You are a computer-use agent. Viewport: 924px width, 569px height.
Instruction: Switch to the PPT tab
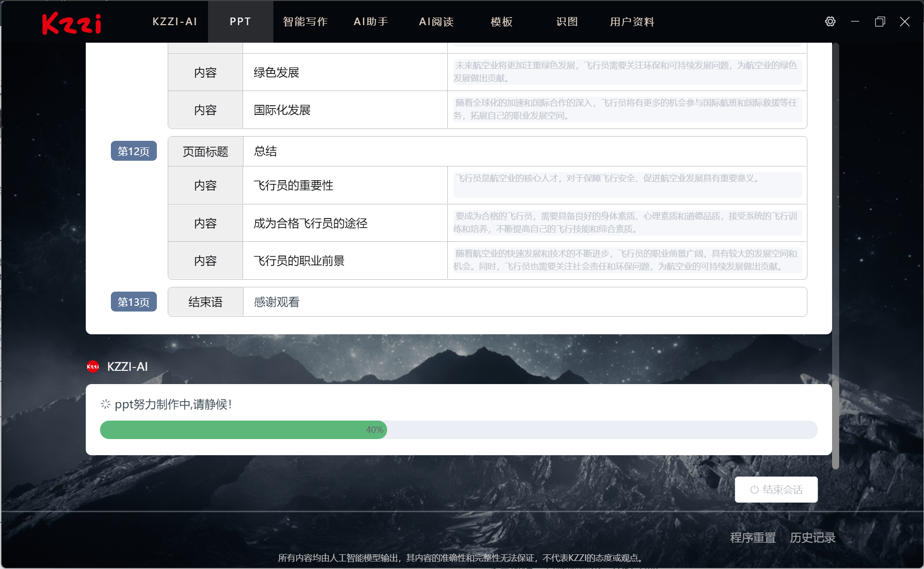point(240,21)
